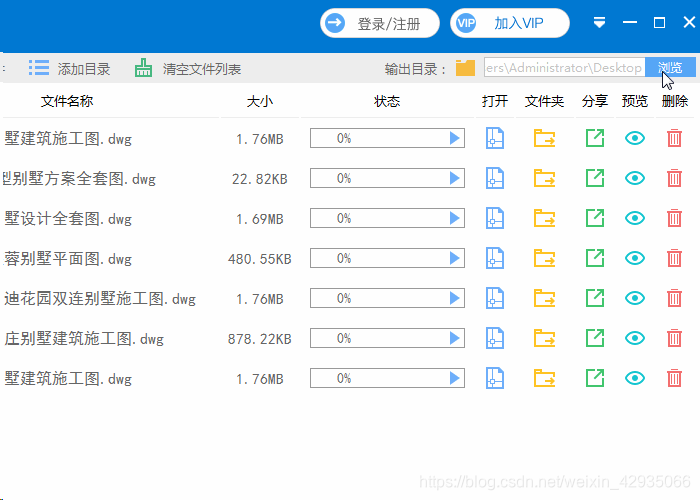Select file name 蓉别墅平面图.dwg
The height and width of the screenshot is (500, 700).
[x=68, y=258]
